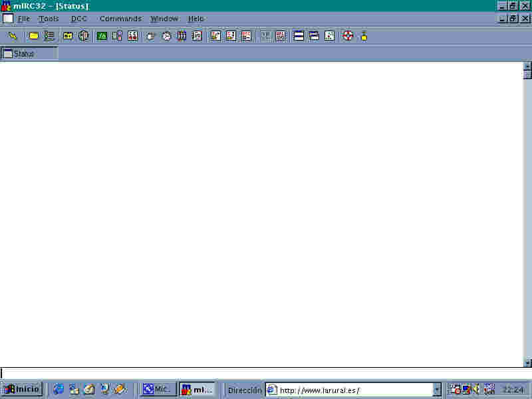Viewport: 532px width, 399px height.
Task: Click the Connect to IRC server toolbar icon
Action: [12, 36]
